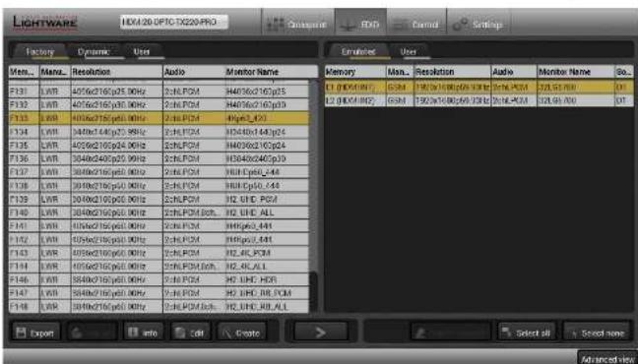Screen dimensions: 638x364
Task: Select EDID row F137
Action: [x=159, y=172]
